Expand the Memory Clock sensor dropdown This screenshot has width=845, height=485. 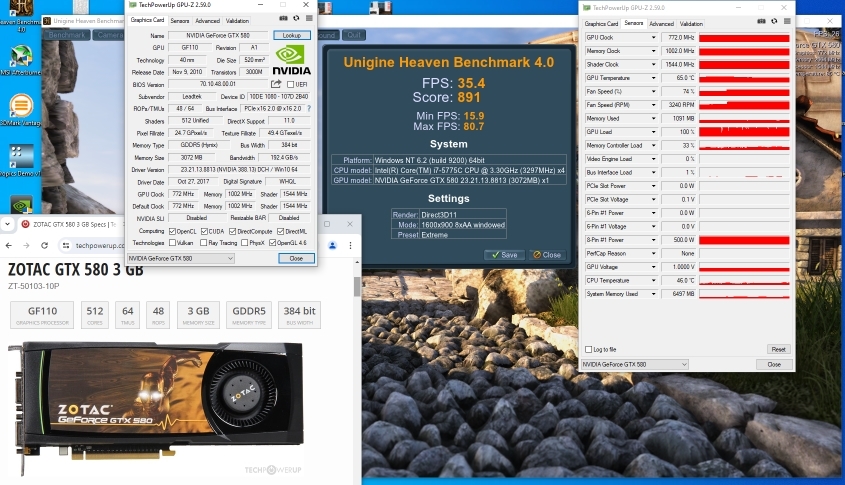pos(654,51)
